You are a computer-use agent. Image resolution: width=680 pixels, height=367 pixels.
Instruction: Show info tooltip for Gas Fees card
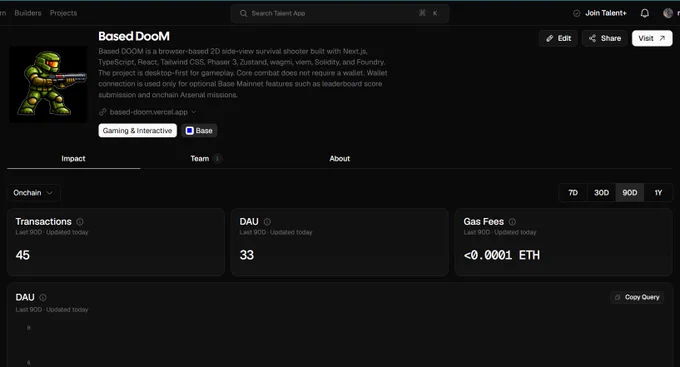pos(512,222)
